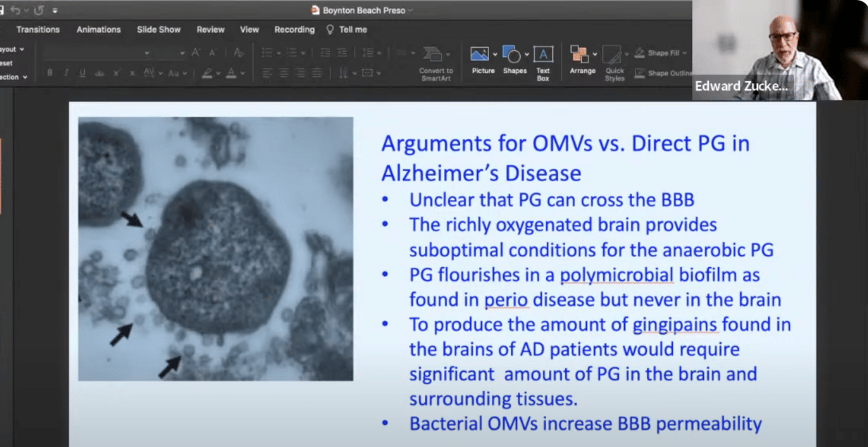Screen dimensions: 868x447
Task: Click the underlined word 'polymicrobial'
Action: click(617, 275)
